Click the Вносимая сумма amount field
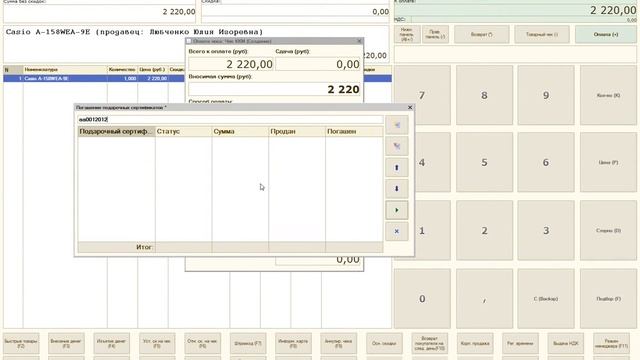The width and height of the screenshot is (640, 360). point(274,89)
